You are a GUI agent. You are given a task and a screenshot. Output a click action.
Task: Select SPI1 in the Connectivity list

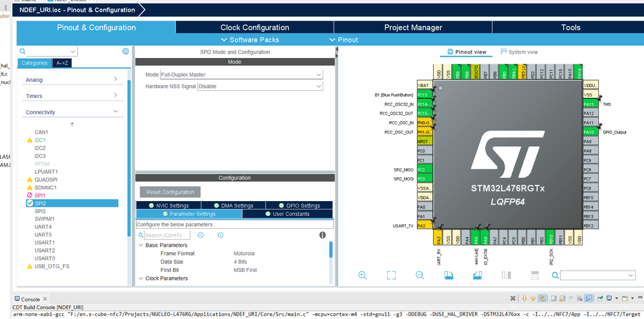[40, 195]
